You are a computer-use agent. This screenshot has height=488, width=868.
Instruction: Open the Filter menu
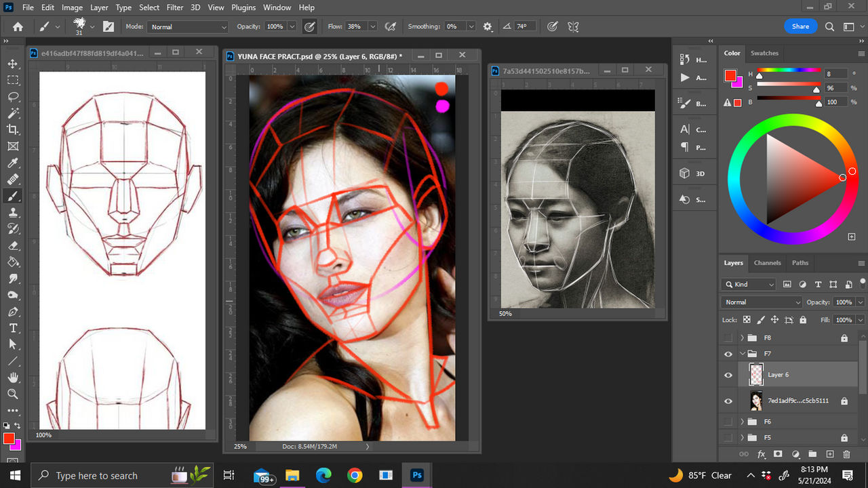pos(175,7)
